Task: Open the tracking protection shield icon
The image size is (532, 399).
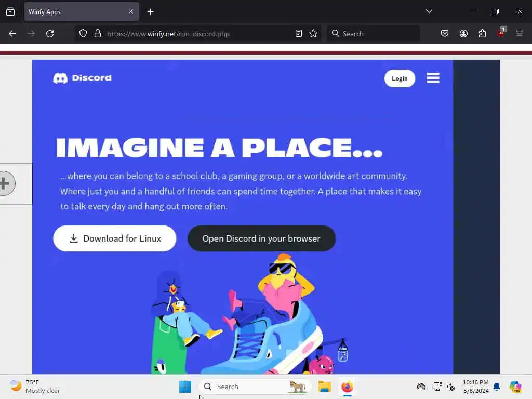Action: 83,34
